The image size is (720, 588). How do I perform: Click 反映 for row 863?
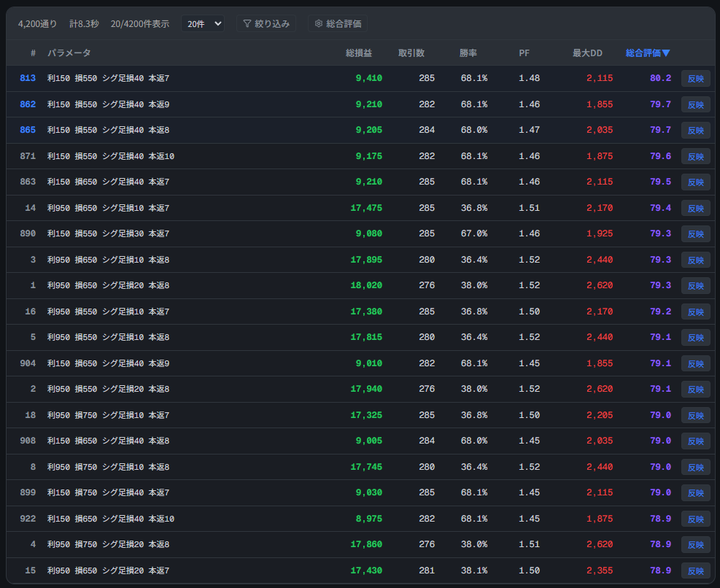pos(696,182)
